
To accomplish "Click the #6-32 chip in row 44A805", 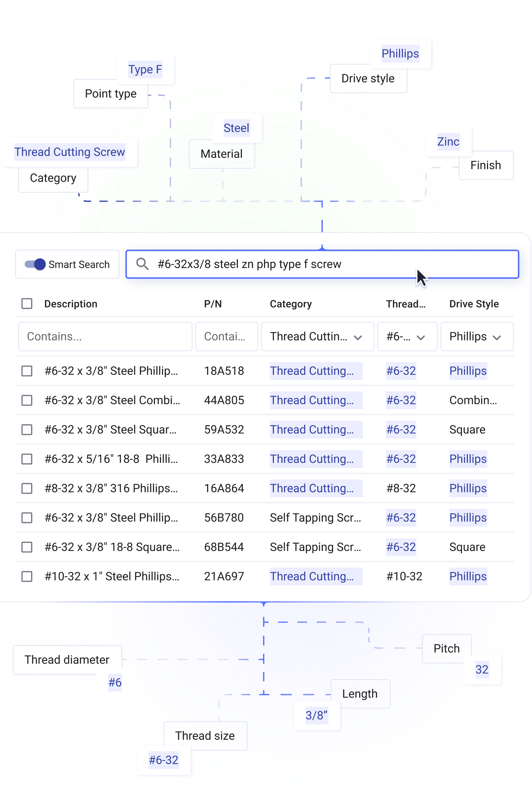I will point(401,400).
